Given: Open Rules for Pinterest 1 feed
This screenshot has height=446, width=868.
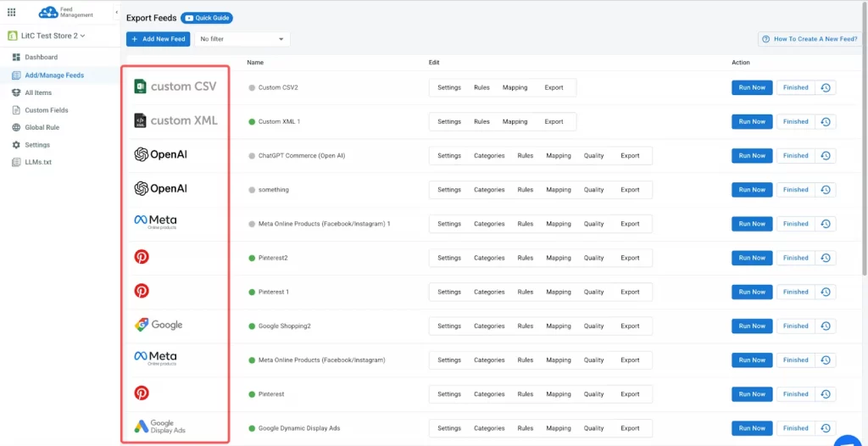Looking at the screenshot, I should coord(526,292).
